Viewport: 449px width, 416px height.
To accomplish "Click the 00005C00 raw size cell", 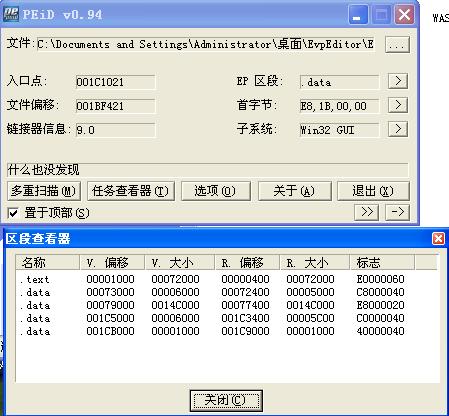I will click(310, 318).
